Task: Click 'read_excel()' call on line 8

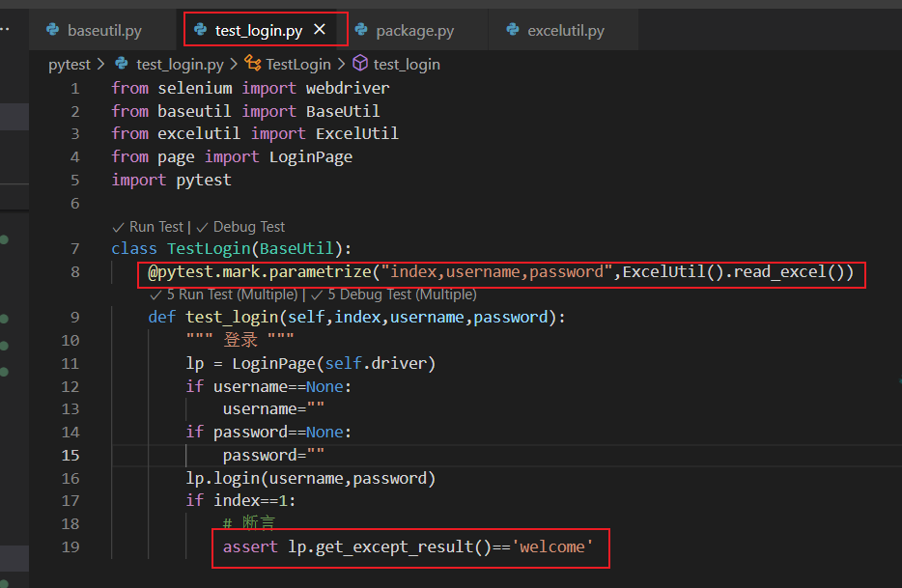Action: tap(789, 271)
